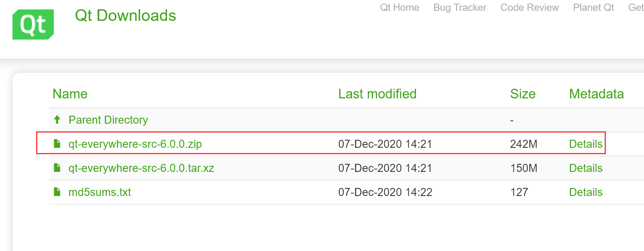The width and height of the screenshot is (644, 251).
Task: Navigate to Qt Home
Action: (x=399, y=7)
